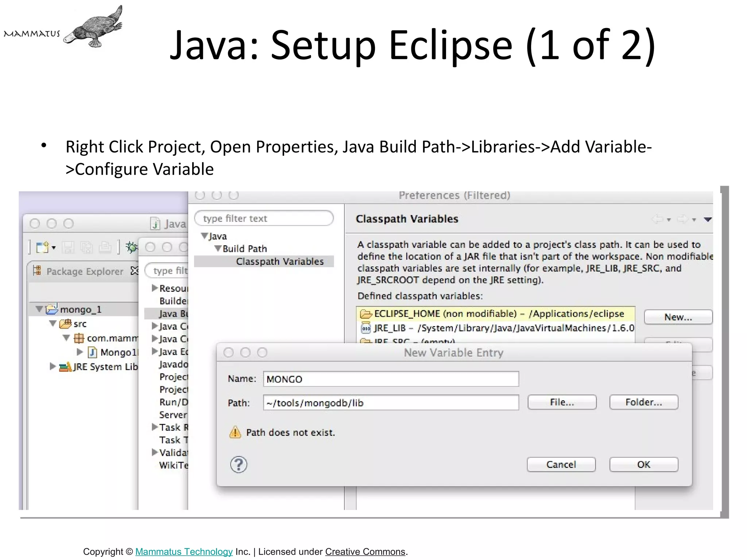
Task: Open the File... path chooser
Action: click(x=562, y=402)
